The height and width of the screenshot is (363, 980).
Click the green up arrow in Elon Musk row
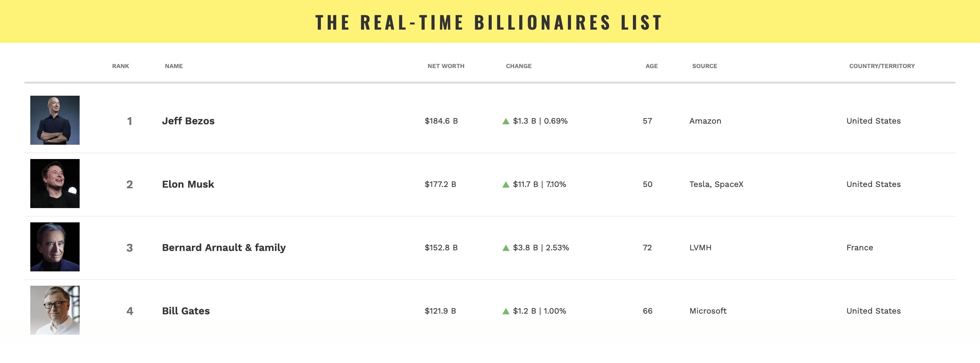tap(506, 185)
